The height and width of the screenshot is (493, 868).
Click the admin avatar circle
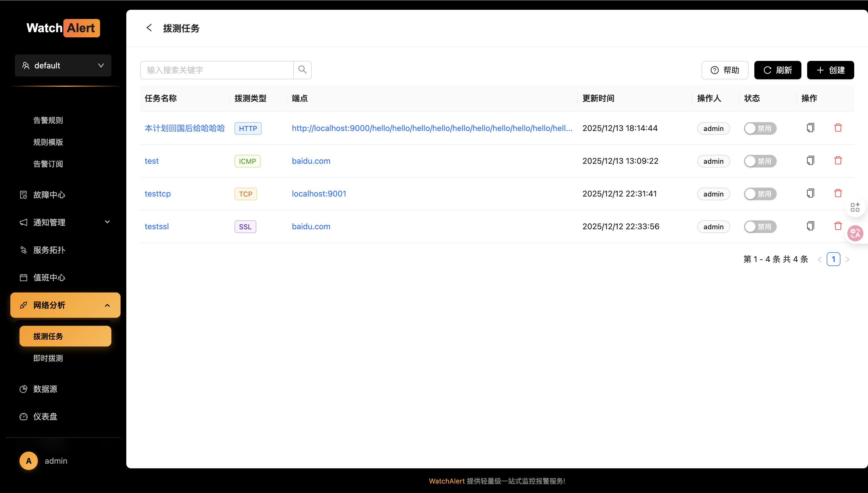point(29,461)
